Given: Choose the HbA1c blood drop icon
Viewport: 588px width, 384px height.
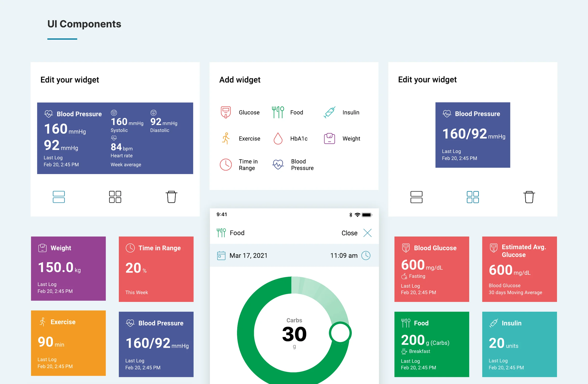Looking at the screenshot, I should [x=278, y=138].
